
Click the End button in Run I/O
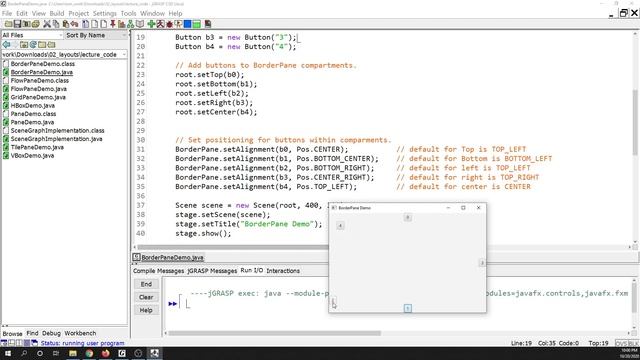tap(146, 284)
